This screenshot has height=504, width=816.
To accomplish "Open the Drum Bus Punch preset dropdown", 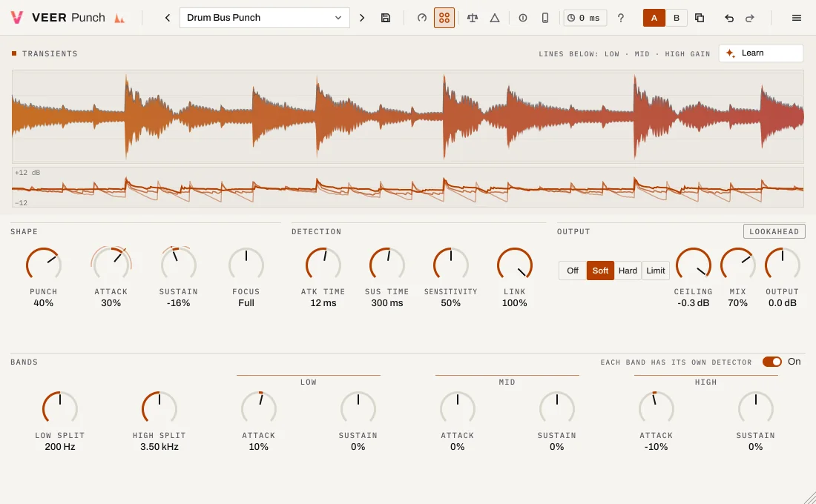I will click(264, 18).
